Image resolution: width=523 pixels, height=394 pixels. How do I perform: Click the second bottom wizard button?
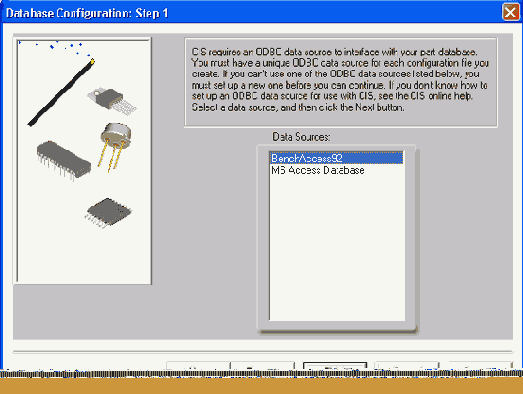[263, 366]
